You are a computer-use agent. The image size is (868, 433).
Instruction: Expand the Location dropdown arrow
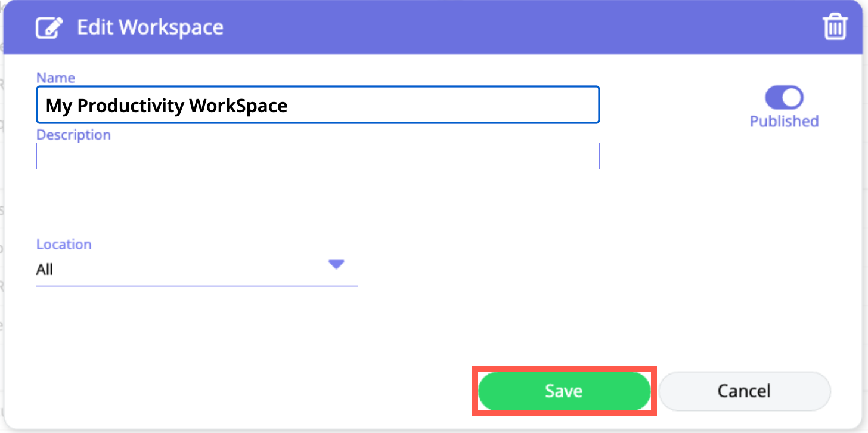point(337,264)
